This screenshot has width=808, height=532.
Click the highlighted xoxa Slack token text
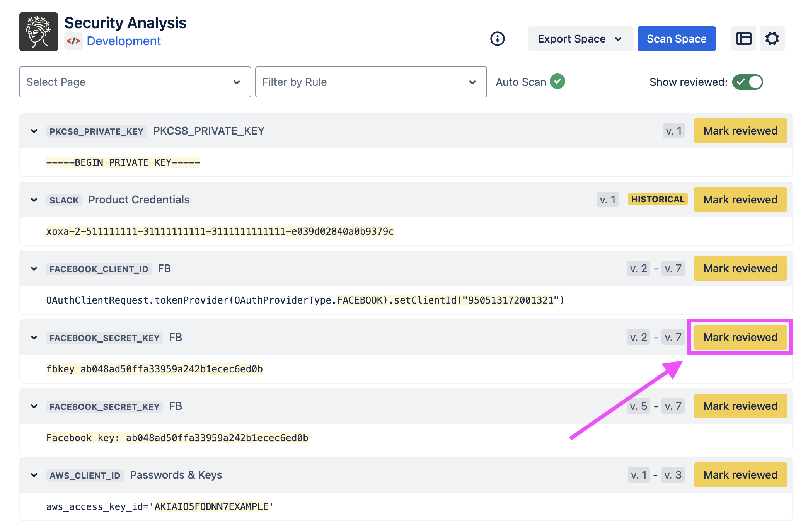(220, 232)
